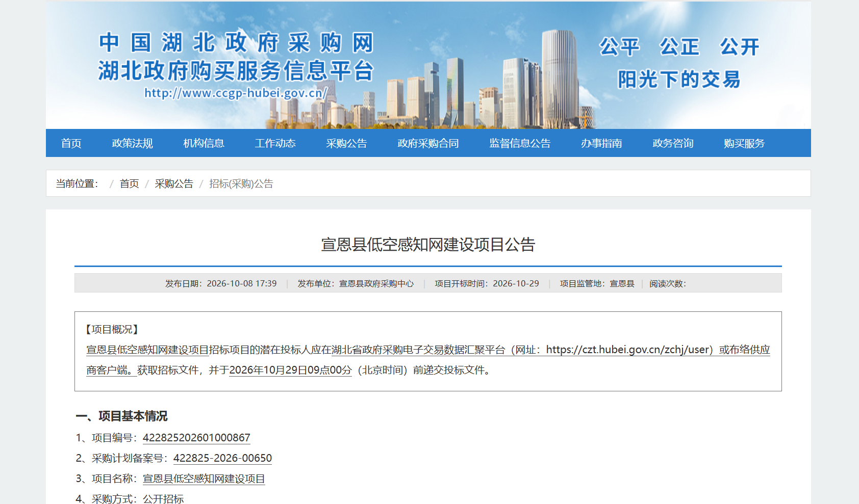This screenshot has width=859, height=504.
Task: Open the 机构信息 menu item
Action: click(204, 143)
